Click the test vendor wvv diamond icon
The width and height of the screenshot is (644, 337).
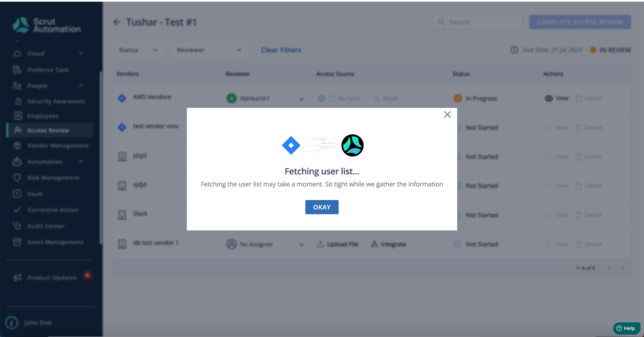(122, 127)
